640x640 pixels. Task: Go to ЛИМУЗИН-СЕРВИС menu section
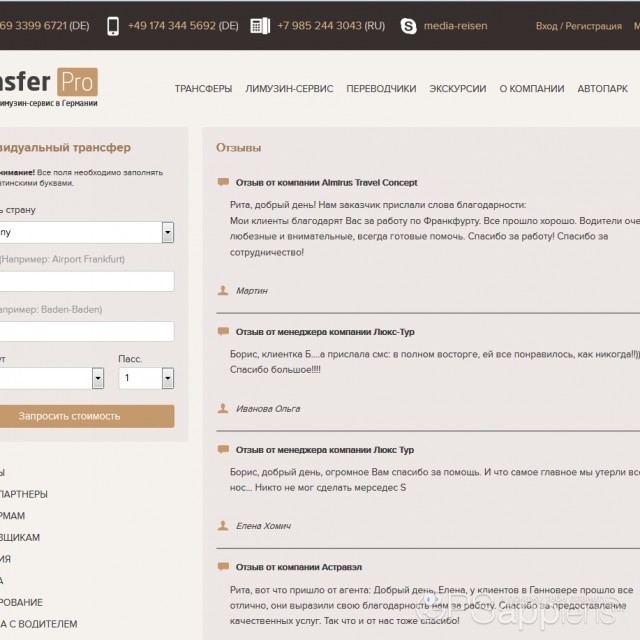tap(289, 89)
